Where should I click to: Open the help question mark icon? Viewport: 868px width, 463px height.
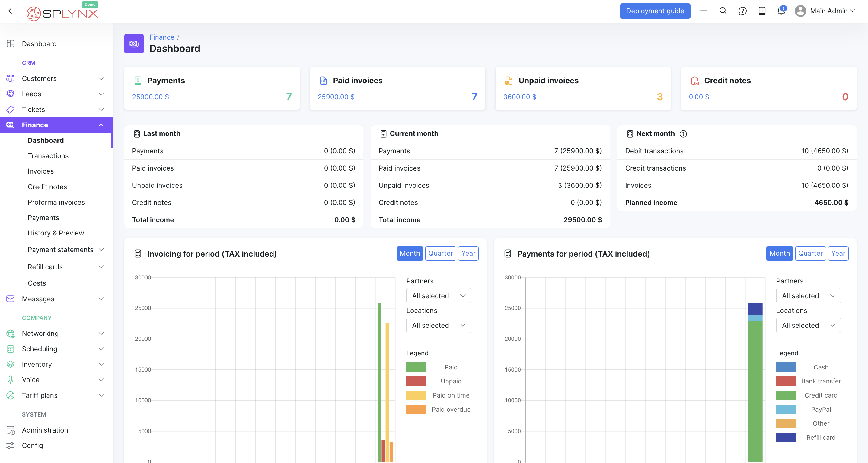pos(742,11)
